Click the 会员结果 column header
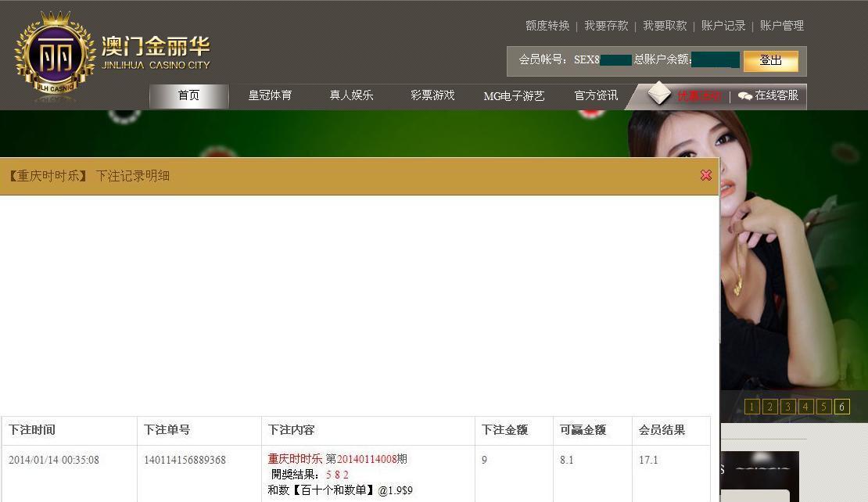This screenshot has height=502, width=868. [x=662, y=430]
